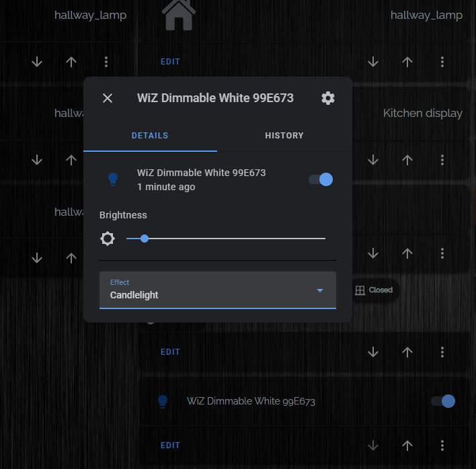
Task: Click hallway_lamp label beside the home icon
Action: tap(426, 15)
